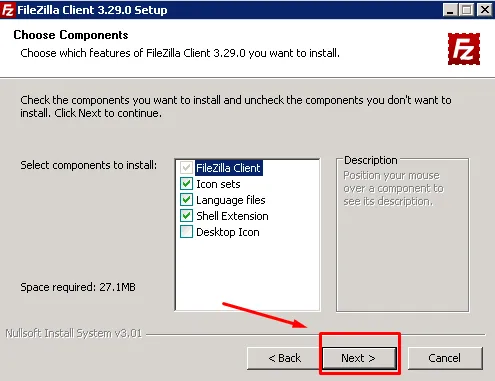Click the Select components to install label

point(88,165)
